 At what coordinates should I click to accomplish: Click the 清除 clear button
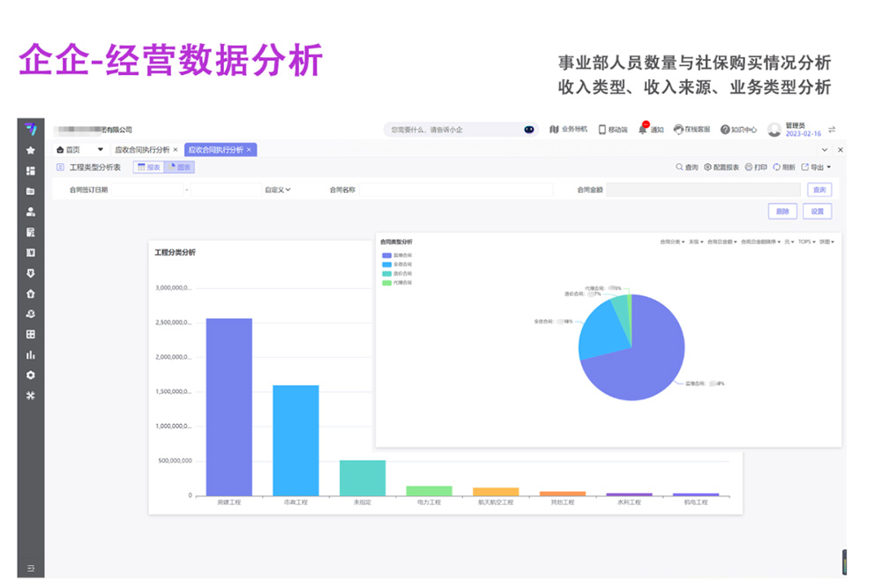coord(782,211)
